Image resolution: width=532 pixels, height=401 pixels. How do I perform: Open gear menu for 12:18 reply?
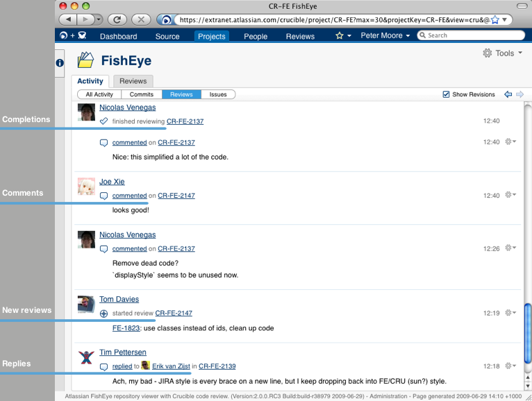coord(510,366)
